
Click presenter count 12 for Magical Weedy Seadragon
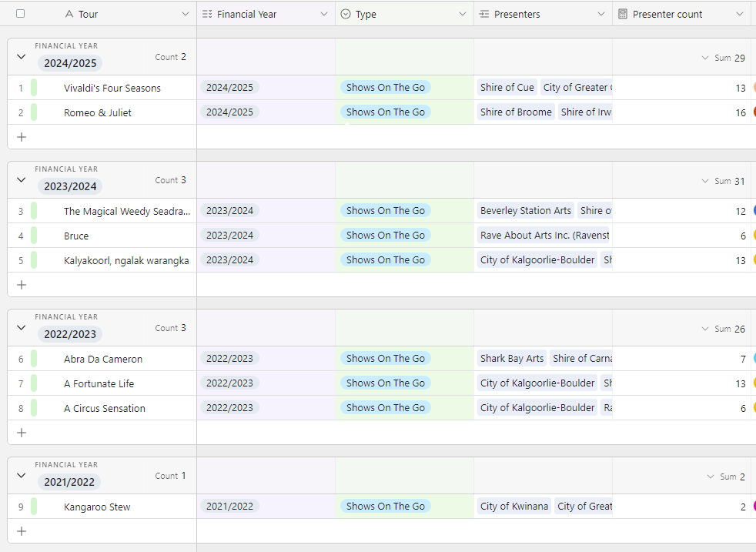point(741,211)
